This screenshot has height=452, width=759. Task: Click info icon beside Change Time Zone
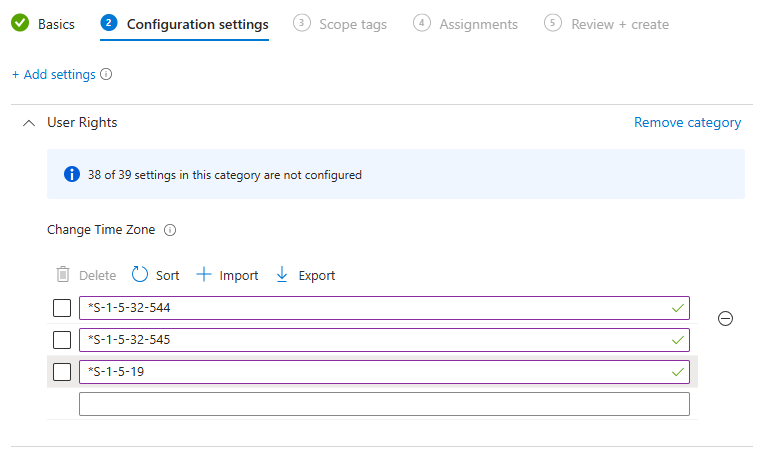pyautogui.click(x=170, y=230)
